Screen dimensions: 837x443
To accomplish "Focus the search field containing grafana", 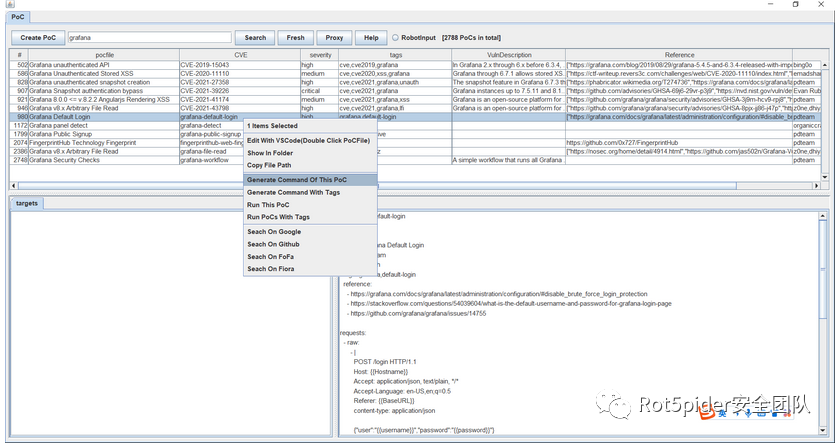I will (x=149, y=38).
